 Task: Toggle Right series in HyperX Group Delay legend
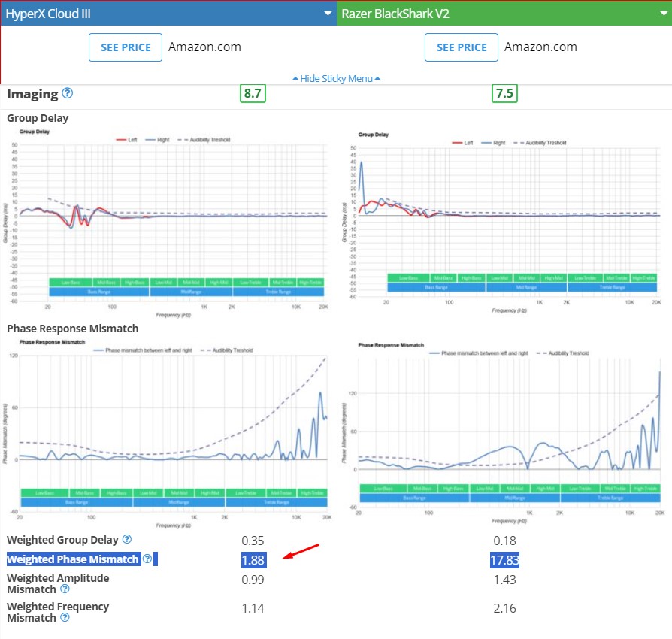tap(157, 140)
